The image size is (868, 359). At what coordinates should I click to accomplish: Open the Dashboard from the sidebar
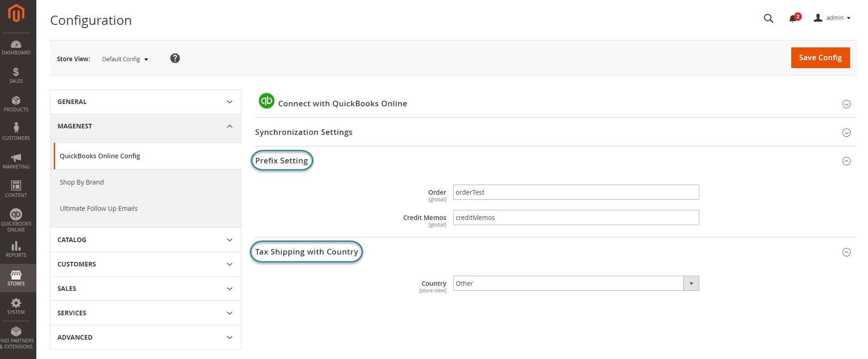16,47
